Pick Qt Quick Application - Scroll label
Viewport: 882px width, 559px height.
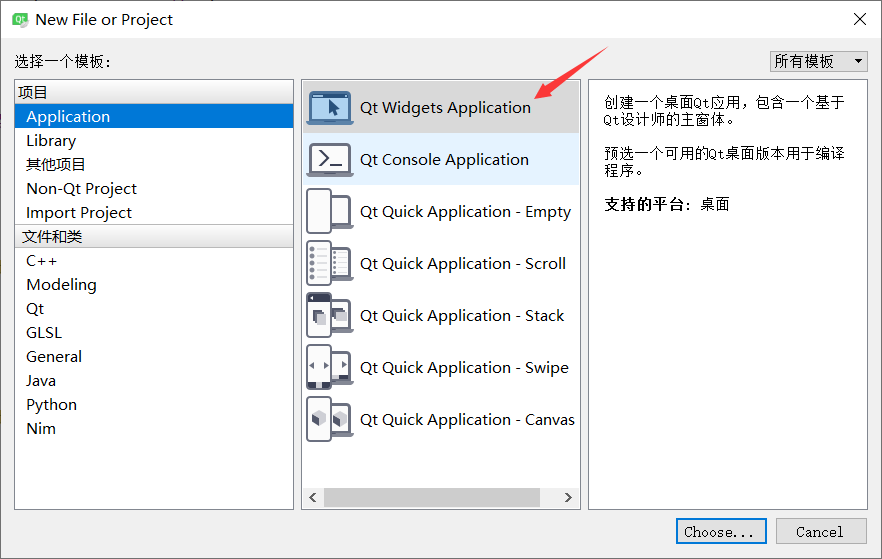pos(463,264)
